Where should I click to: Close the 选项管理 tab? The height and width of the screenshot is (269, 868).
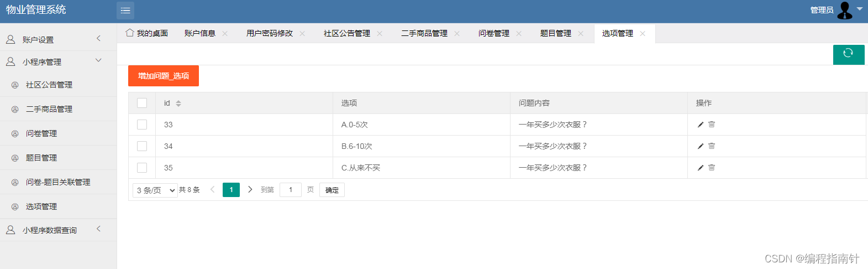[x=643, y=34]
